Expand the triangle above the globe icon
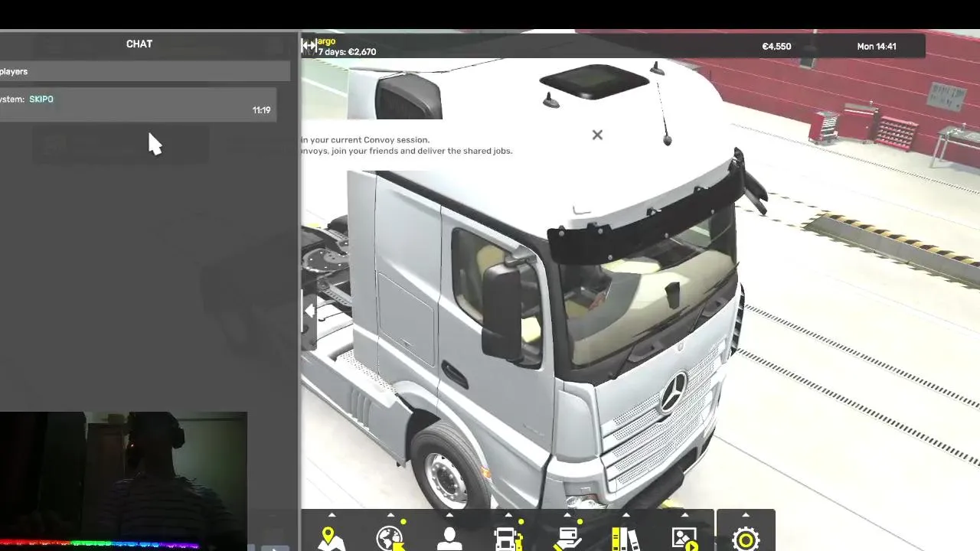980x551 pixels. (390, 515)
